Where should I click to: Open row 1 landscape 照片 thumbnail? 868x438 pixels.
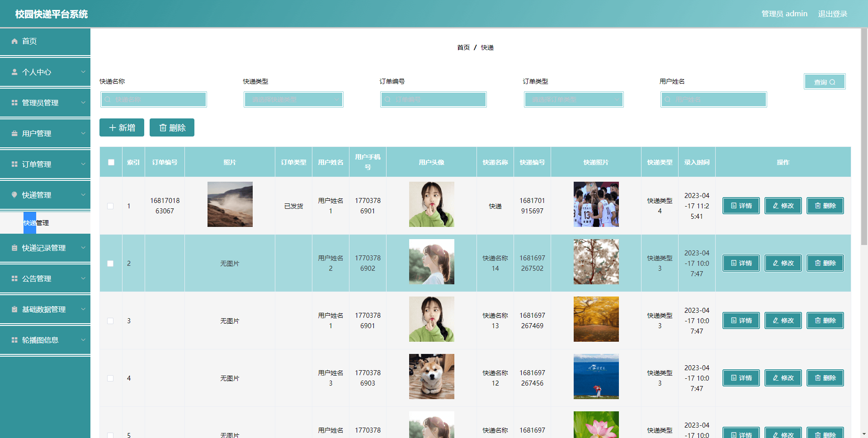pos(230,204)
